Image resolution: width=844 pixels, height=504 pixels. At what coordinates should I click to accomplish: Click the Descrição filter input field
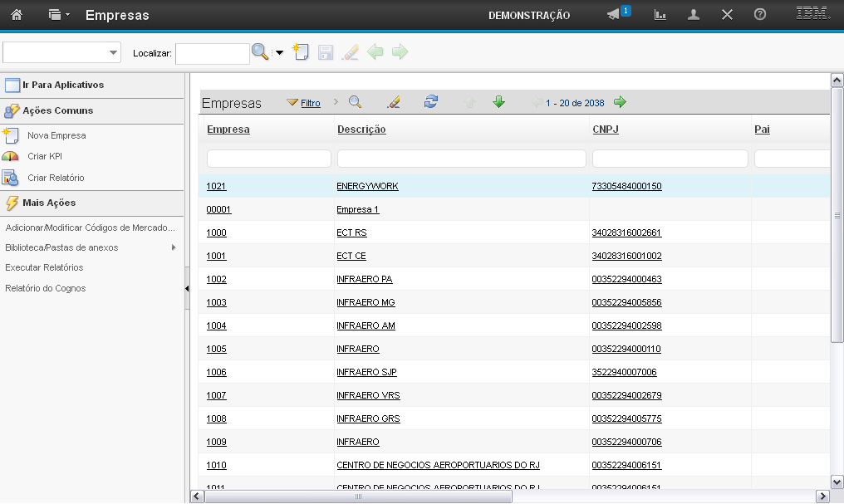[461, 159]
